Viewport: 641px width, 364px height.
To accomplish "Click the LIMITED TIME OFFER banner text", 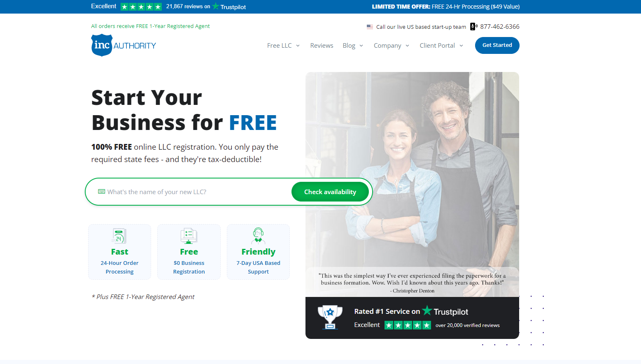I will click(445, 7).
